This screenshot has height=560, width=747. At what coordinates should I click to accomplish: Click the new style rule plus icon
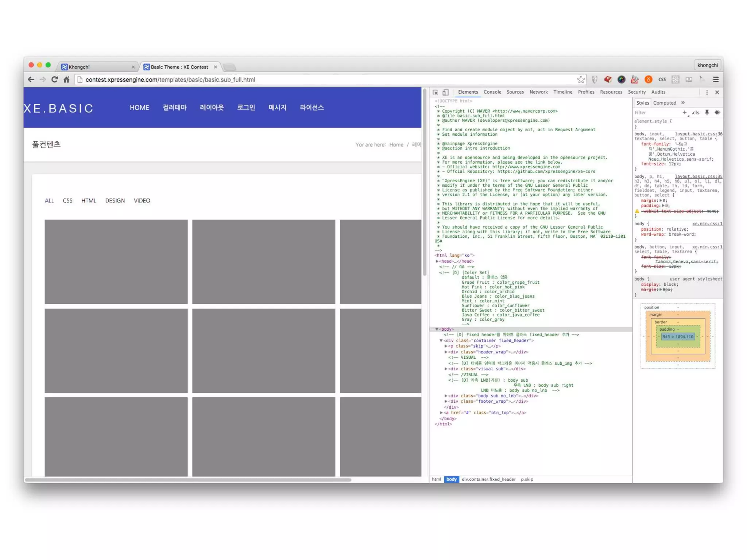(684, 113)
